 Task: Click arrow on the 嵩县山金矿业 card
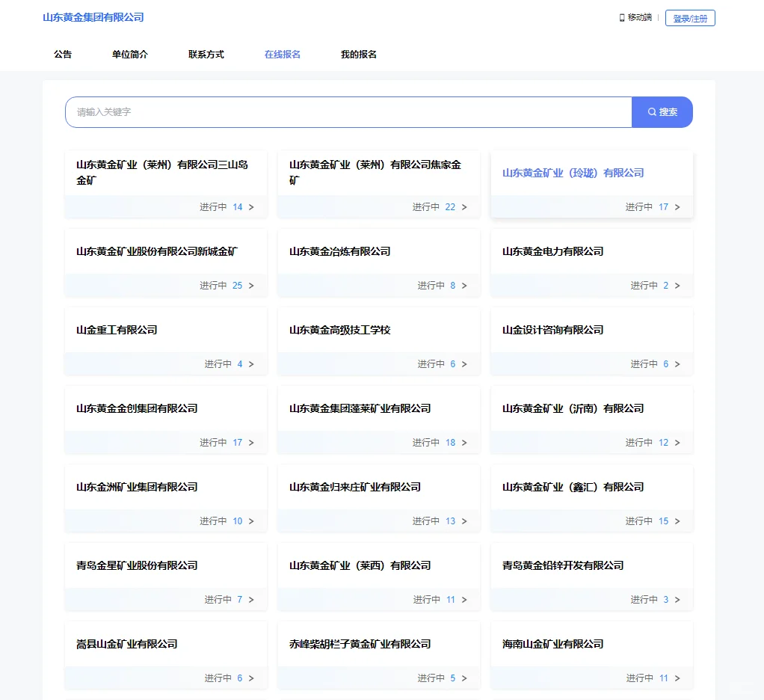coord(251,678)
